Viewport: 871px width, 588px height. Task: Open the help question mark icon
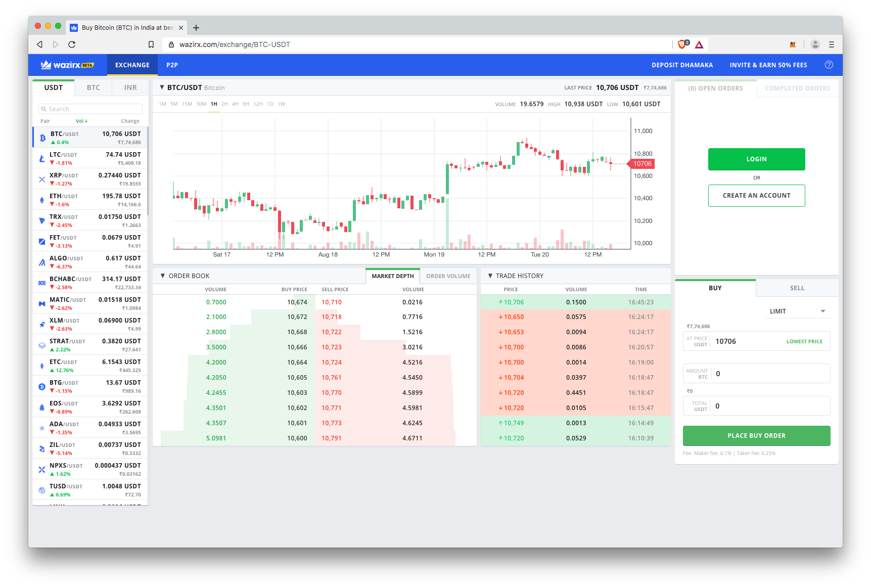point(829,65)
